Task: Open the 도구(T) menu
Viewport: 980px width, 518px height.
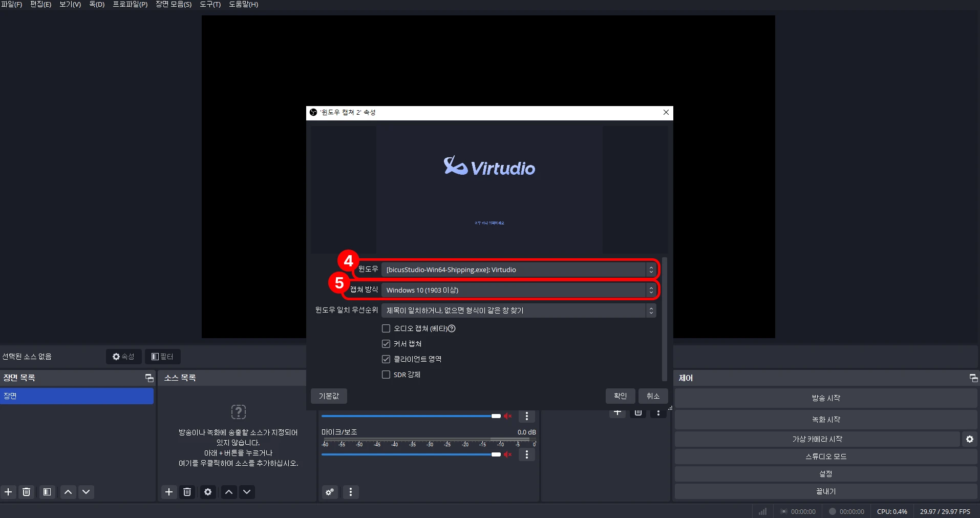Action: 210,4
